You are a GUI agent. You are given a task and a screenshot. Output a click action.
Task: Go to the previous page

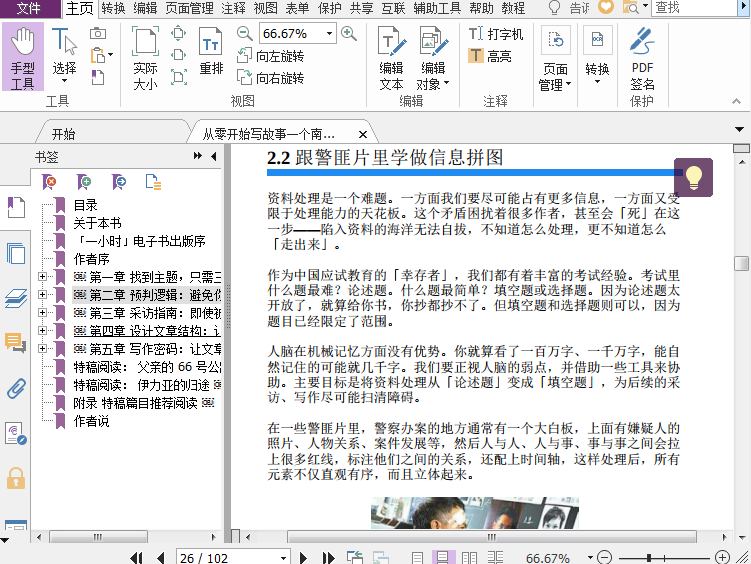160,558
